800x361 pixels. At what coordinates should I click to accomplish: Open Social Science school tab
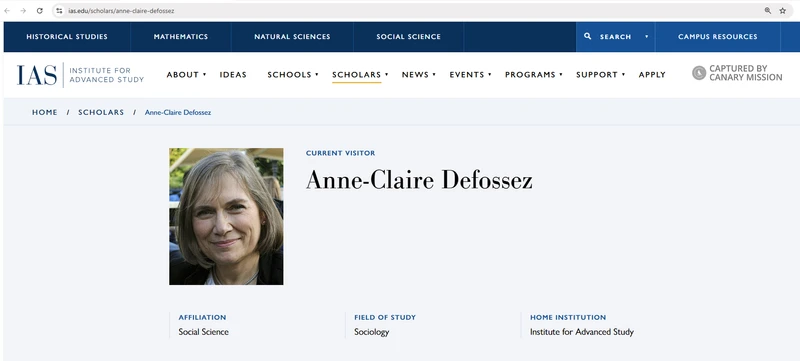[x=408, y=37]
